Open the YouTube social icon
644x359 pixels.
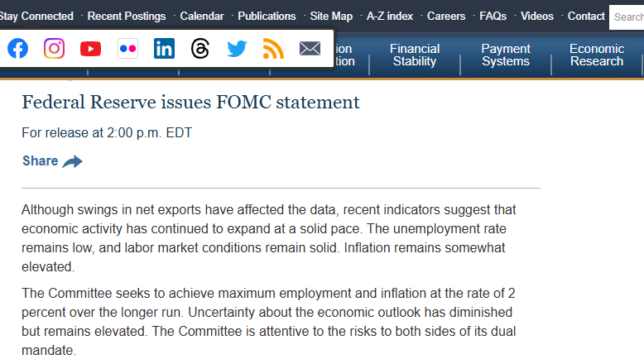point(90,49)
